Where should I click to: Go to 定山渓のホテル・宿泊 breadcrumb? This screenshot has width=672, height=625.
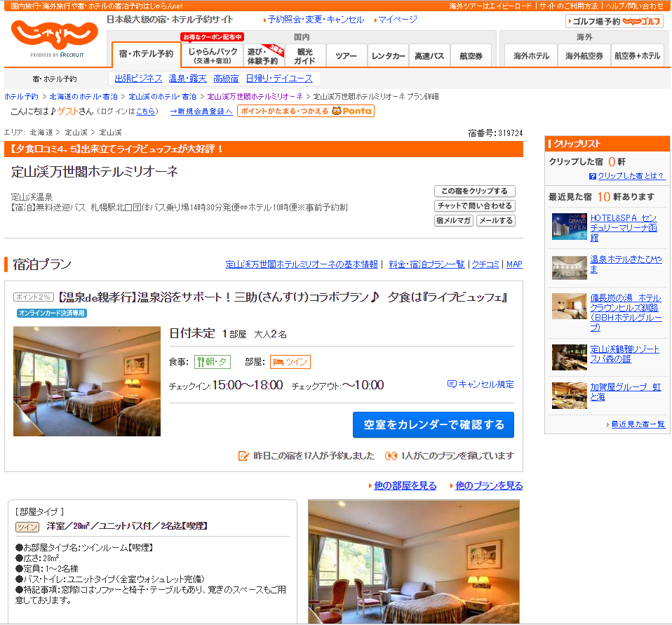163,97
